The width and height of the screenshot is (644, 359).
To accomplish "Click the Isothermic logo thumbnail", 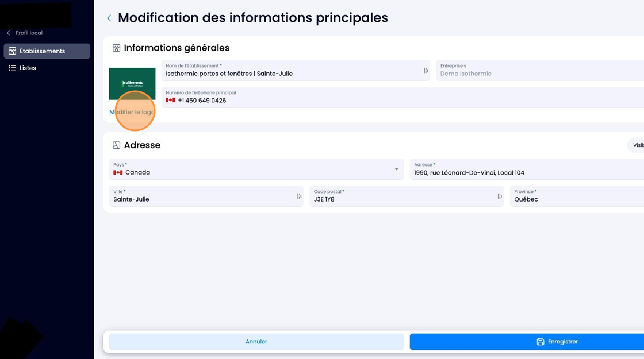I will pyautogui.click(x=132, y=84).
